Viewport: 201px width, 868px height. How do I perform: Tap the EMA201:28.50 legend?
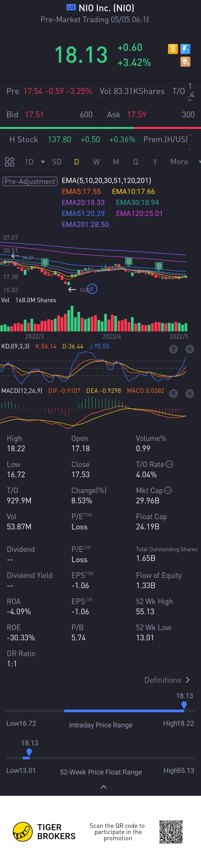[85, 225]
